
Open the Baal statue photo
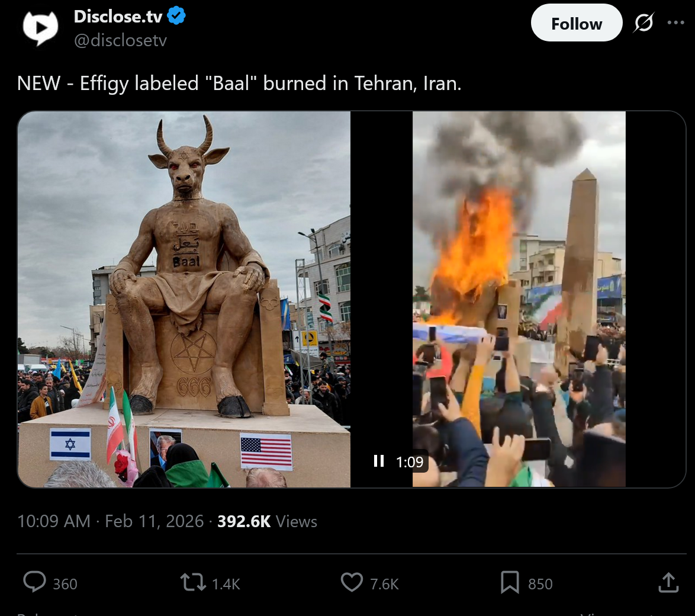184,299
